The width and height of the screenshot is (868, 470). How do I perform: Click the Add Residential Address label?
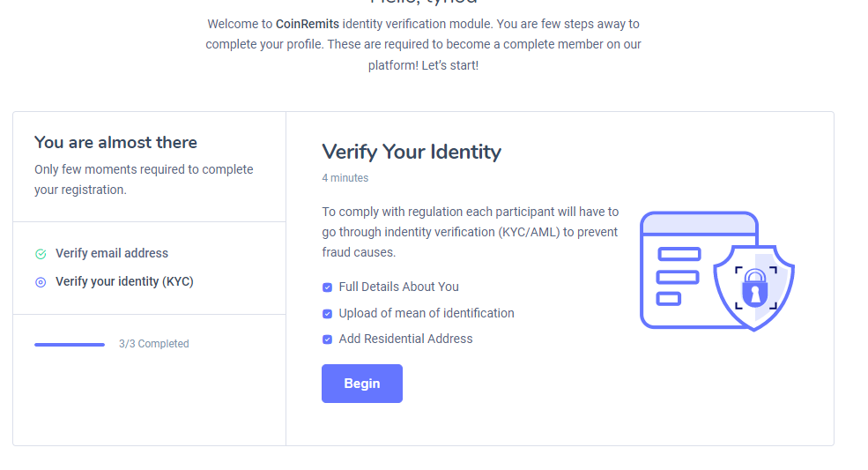tap(405, 339)
